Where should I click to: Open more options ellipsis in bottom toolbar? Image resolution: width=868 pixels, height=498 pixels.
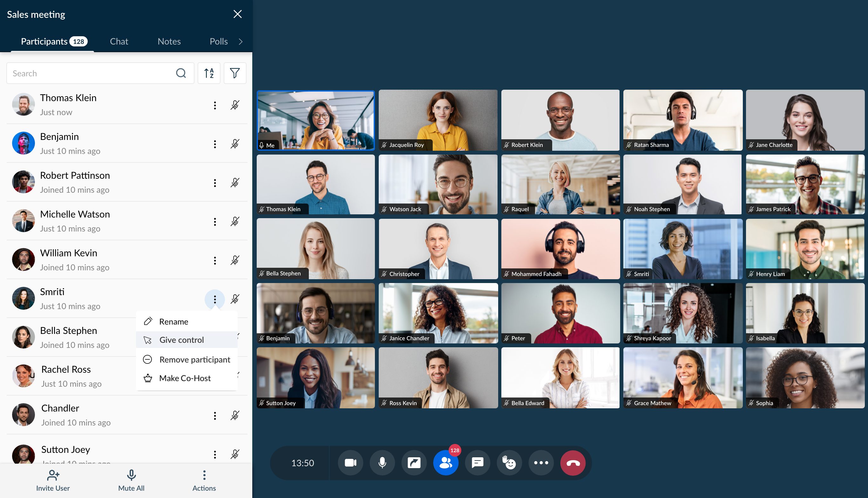[x=541, y=463]
